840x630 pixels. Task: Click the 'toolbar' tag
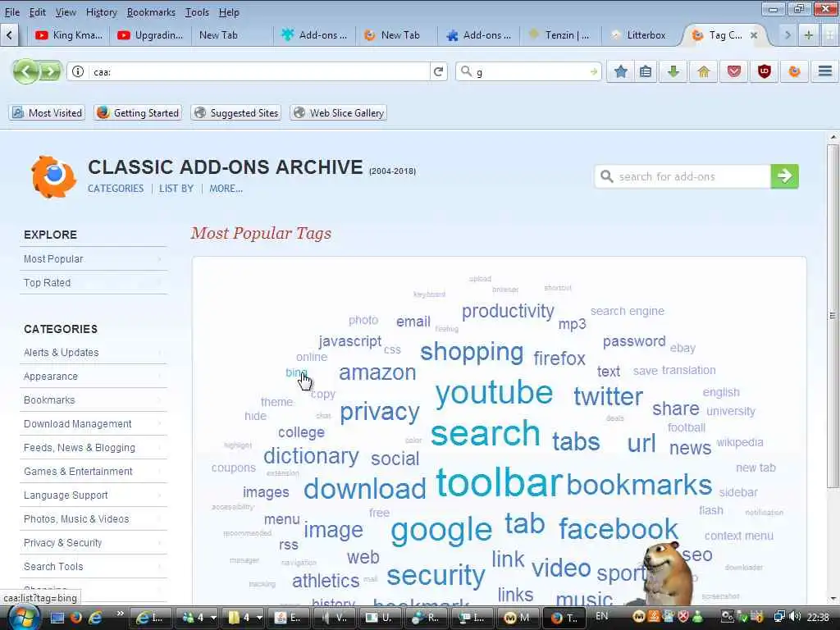pyautogui.click(x=499, y=482)
